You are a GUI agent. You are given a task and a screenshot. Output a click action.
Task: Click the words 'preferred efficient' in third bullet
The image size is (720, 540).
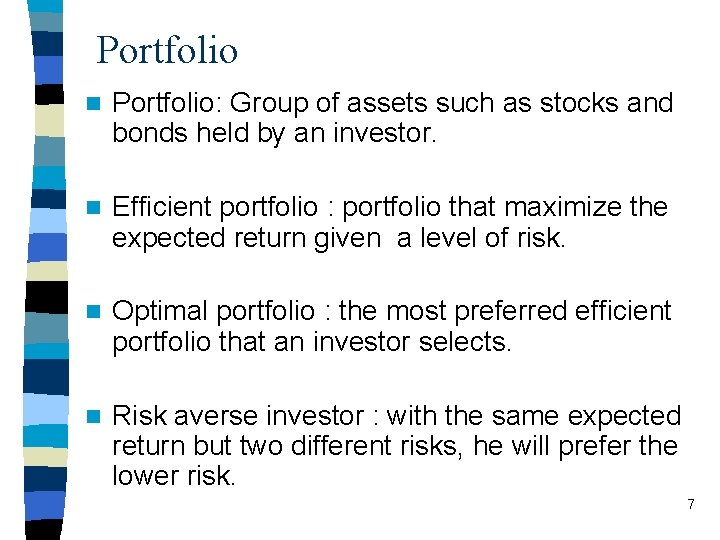coord(563,311)
